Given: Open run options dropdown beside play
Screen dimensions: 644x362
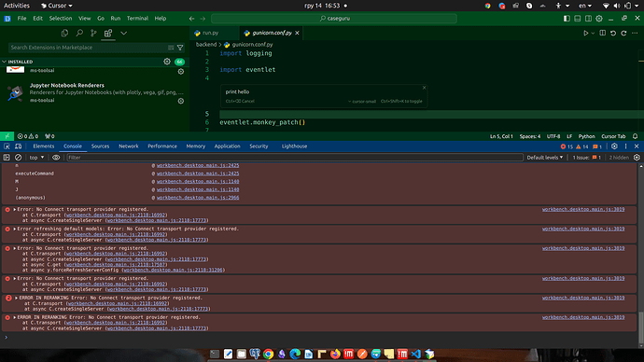Looking at the screenshot, I should 593,33.
